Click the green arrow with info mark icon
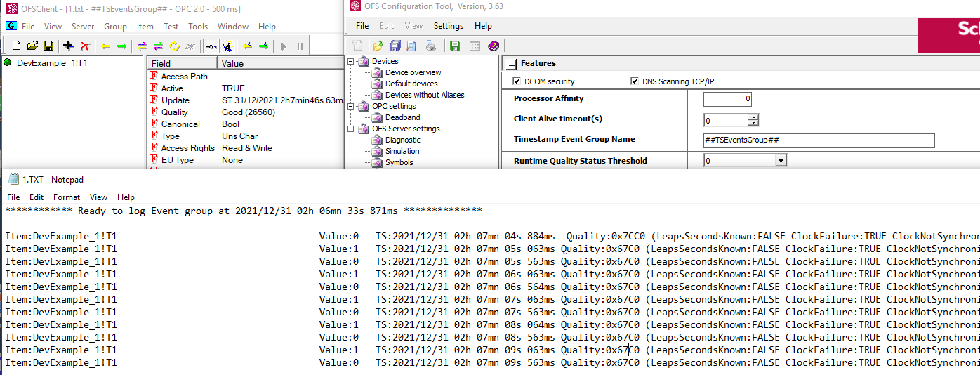 coord(263,46)
